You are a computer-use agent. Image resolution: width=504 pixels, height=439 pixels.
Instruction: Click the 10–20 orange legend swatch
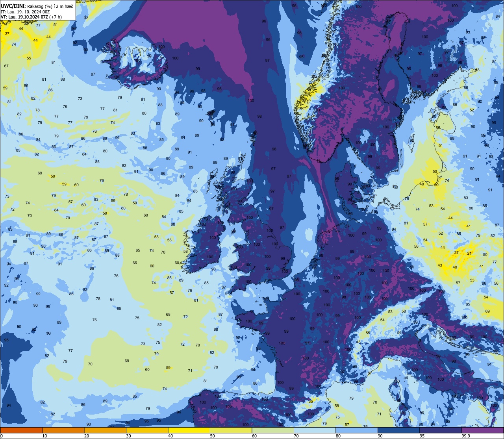pos(63,430)
